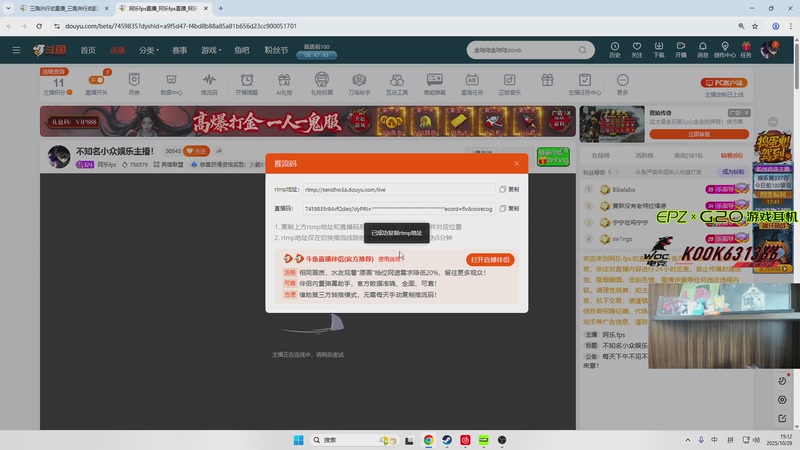This screenshot has height=450, width=800.
Task: Open 粉丝节 in the top nav
Action: click(276, 50)
